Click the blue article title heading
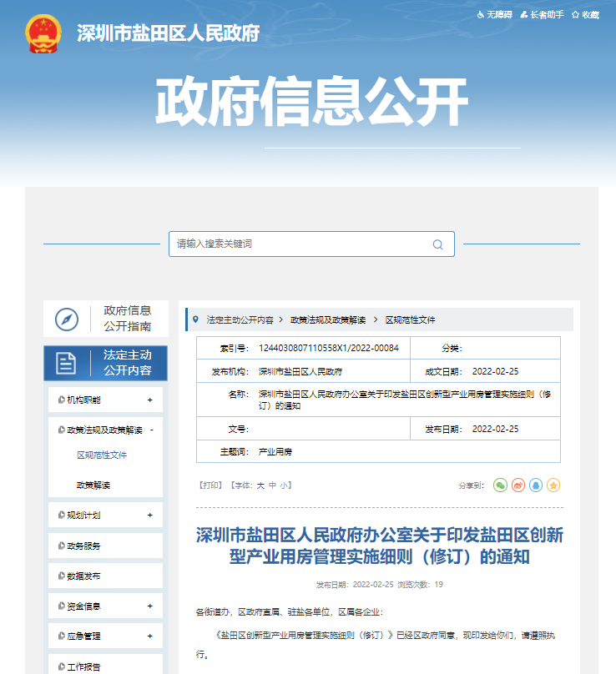This screenshot has width=616, height=674. pos(380,546)
